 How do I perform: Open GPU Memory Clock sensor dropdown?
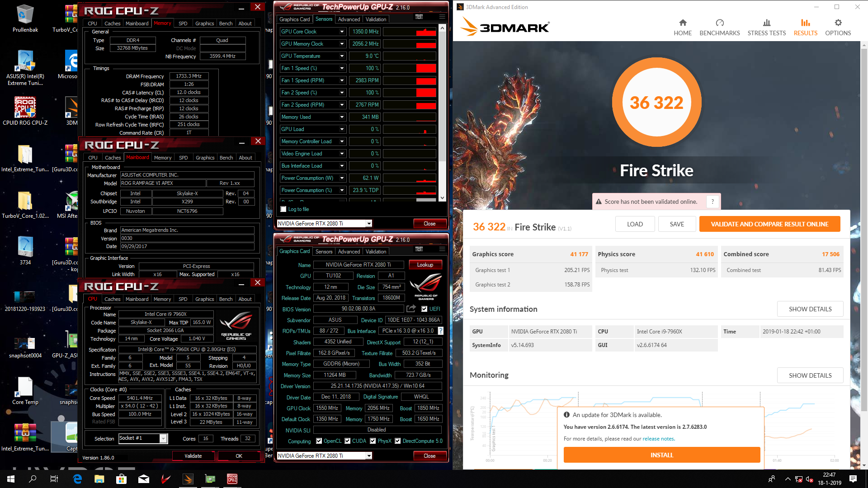[x=342, y=44]
